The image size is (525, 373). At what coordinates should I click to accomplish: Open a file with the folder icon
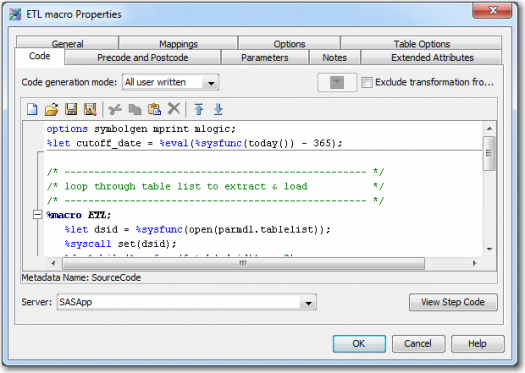(52, 109)
